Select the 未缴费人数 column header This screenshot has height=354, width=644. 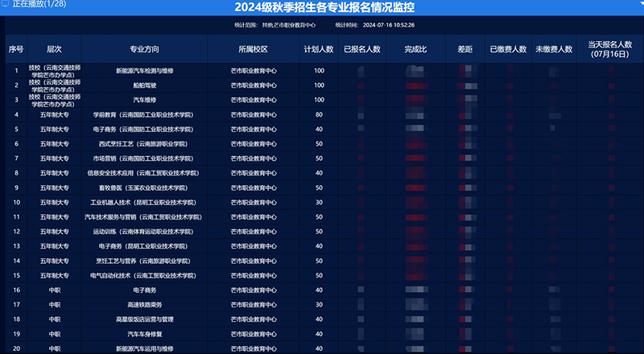(x=553, y=49)
